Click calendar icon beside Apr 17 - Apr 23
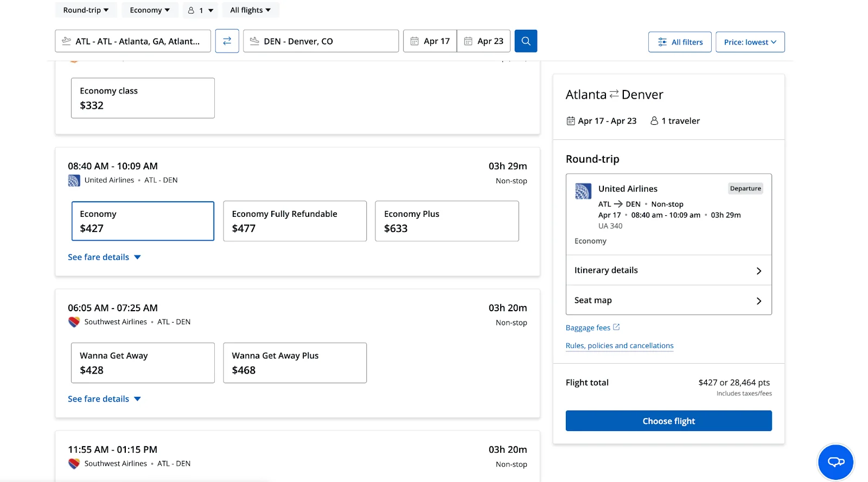 571,121
